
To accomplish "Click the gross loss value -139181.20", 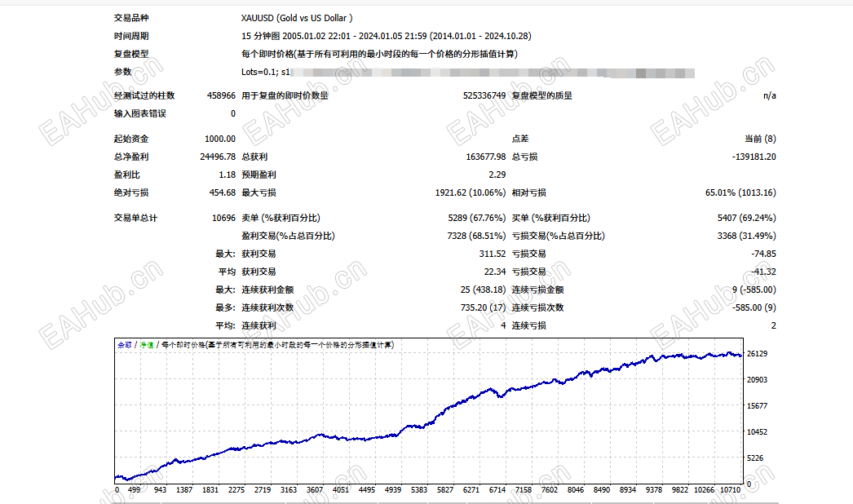I will (754, 157).
